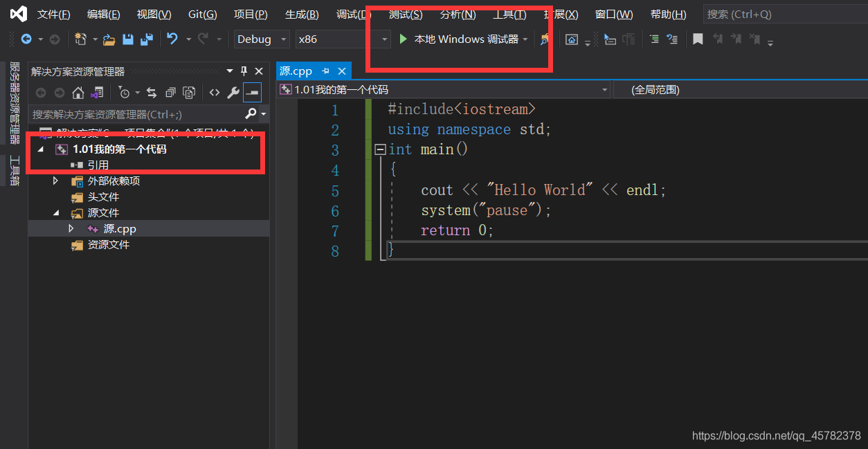Click the Collapse All icon in Solution Explorer
Image resolution: width=868 pixels, height=449 pixels.
tap(170, 93)
